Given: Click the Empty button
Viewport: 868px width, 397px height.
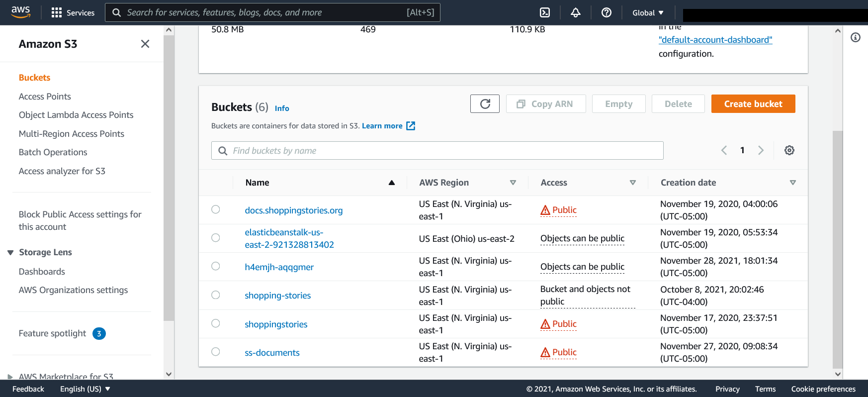Looking at the screenshot, I should pyautogui.click(x=618, y=103).
